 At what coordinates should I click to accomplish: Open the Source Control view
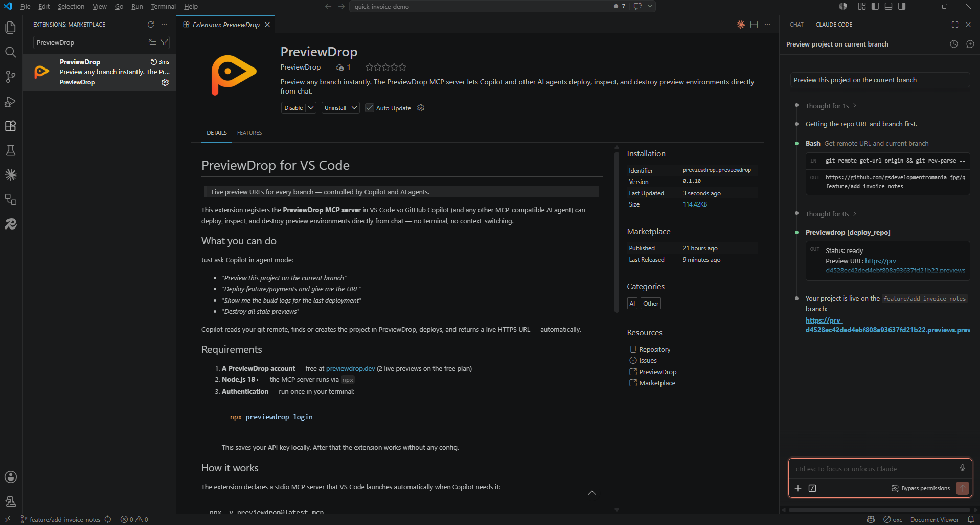click(x=10, y=77)
